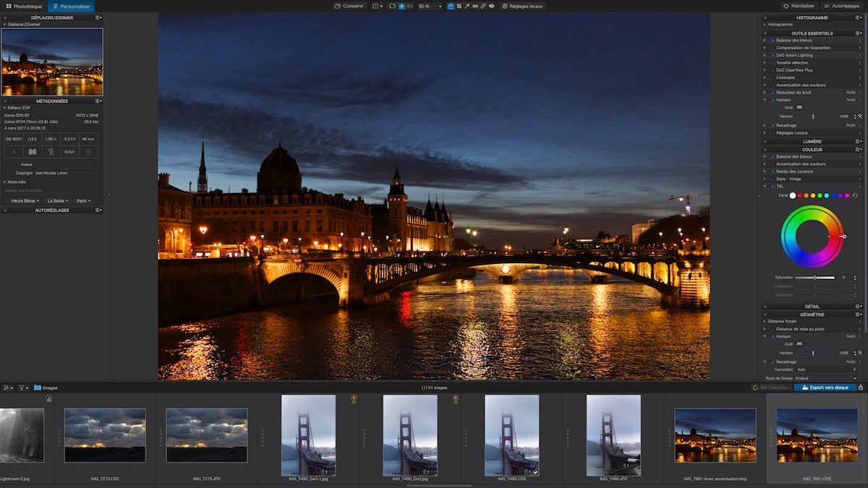Select the red channel swatch in TSL
Image resolution: width=868 pixels, height=488 pixels.
pyautogui.click(x=799, y=195)
